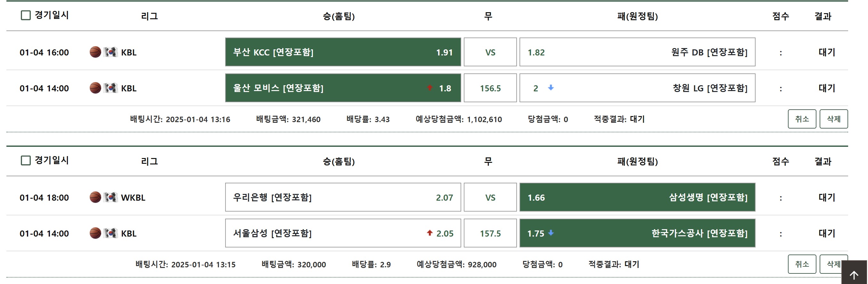Click red up arrow next to 울산 모비스 odds
This screenshot has height=284, width=868.
click(x=430, y=88)
